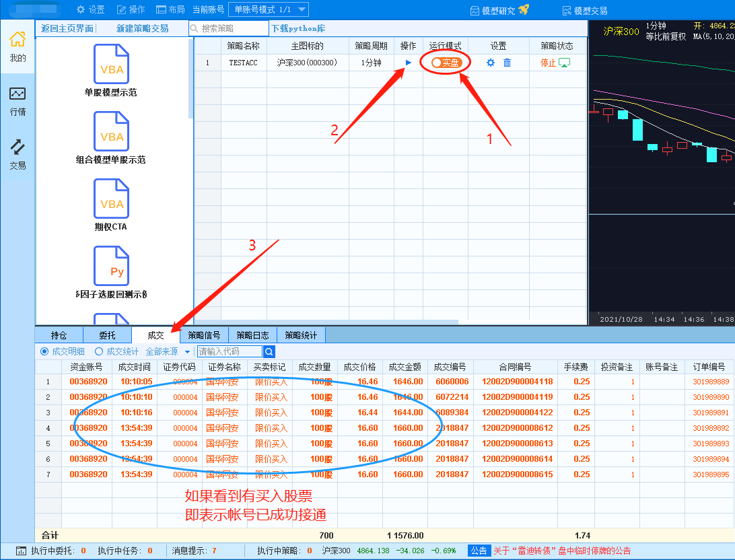Click 返回主页界面 link
This screenshot has height=560, width=735.
tap(67, 28)
